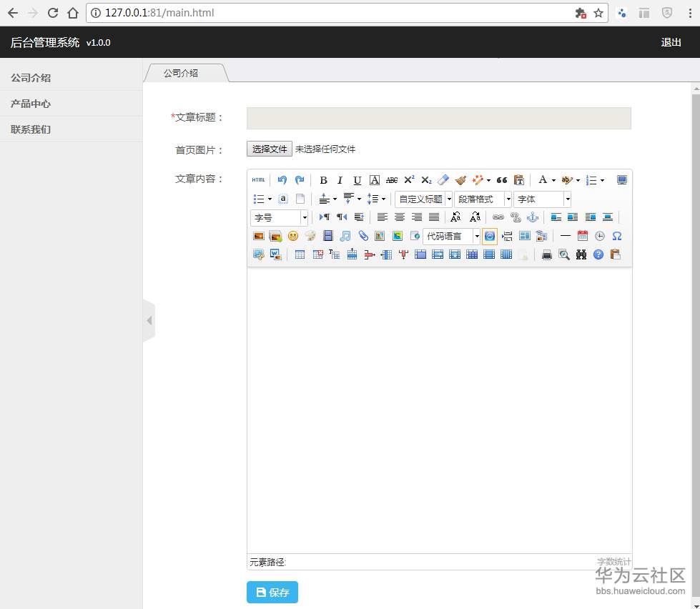Screen dimensions: 700x609
Task: Focus the 文章标题 input field
Action: click(x=439, y=118)
